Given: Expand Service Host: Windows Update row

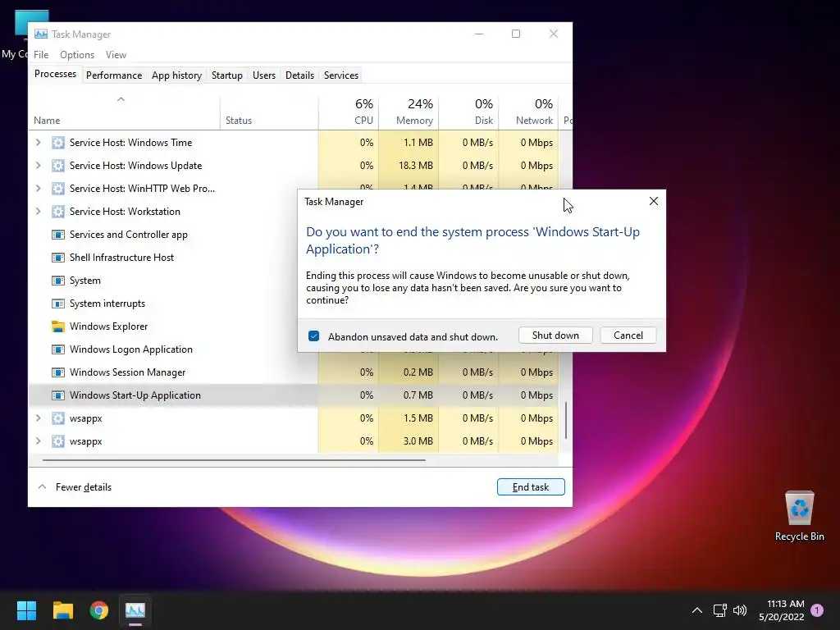Looking at the screenshot, I should point(38,166).
